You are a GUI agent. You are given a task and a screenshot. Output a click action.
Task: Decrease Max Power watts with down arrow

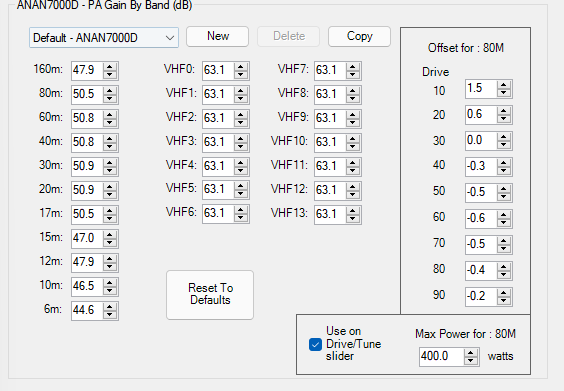point(471,361)
